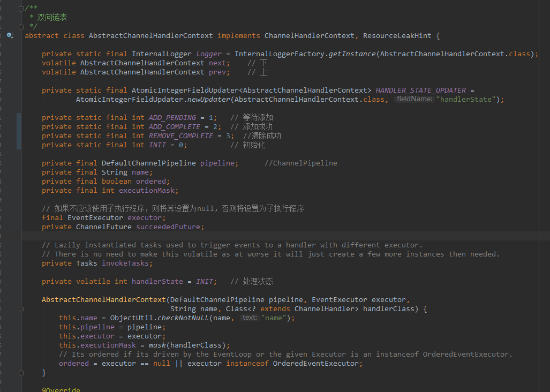550x392 pixels.
Task: Click "executor" in "final EventExecutor executor;"
Action: coord(145,218)
